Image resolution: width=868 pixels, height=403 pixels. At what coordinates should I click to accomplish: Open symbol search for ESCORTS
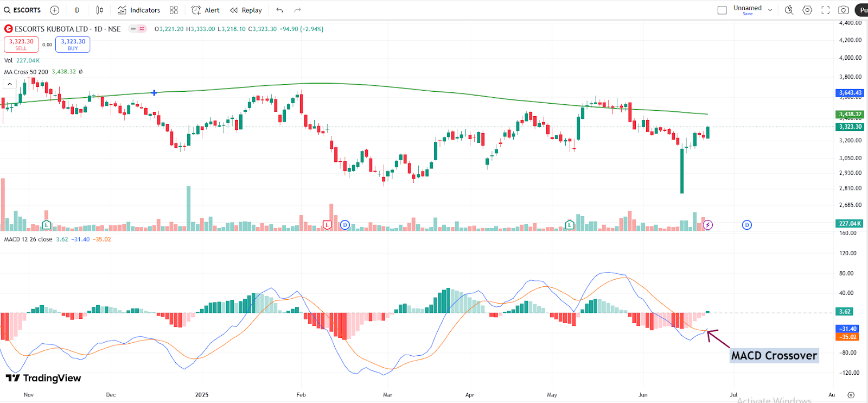pos(22,10)
